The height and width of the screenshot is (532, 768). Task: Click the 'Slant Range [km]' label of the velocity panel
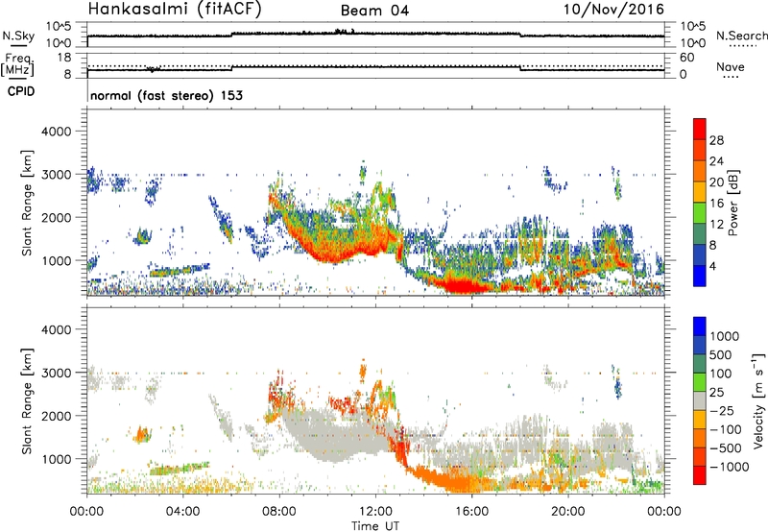(27, 400)
